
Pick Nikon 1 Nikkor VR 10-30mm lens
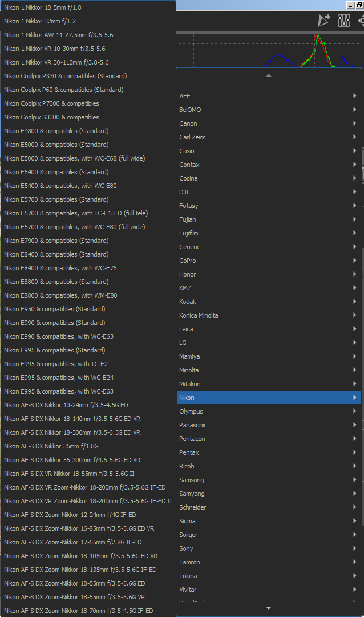[x=88, y=49]
